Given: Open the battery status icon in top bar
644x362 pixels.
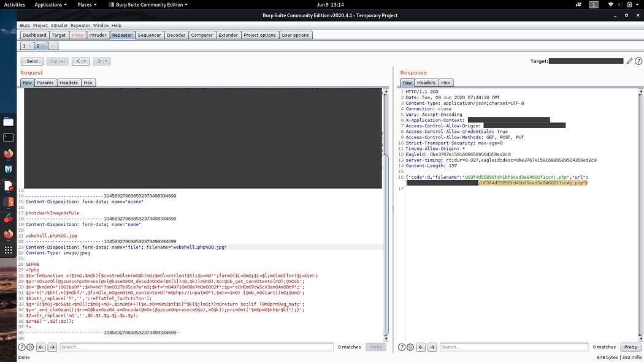Looking at the screenshot, I should click(x=629, y=4).
